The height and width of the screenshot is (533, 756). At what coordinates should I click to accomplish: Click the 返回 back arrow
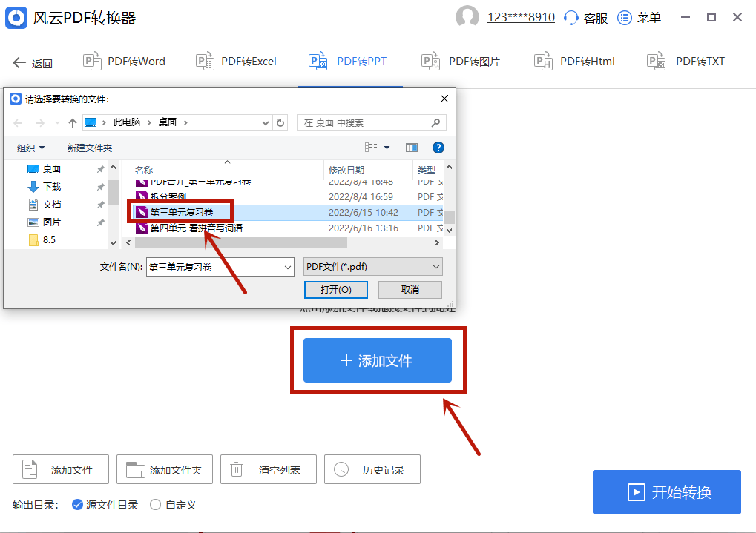pos(20,62)
